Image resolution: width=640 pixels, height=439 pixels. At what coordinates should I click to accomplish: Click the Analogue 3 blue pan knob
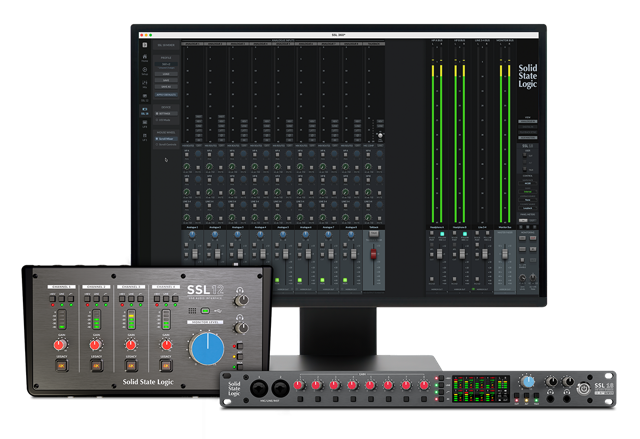(x=238, y=234)
